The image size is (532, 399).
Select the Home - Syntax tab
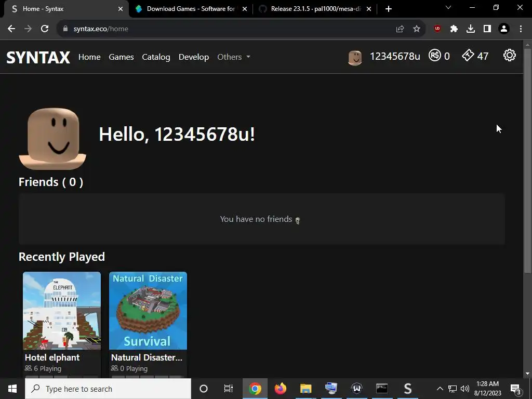(64, 9)
